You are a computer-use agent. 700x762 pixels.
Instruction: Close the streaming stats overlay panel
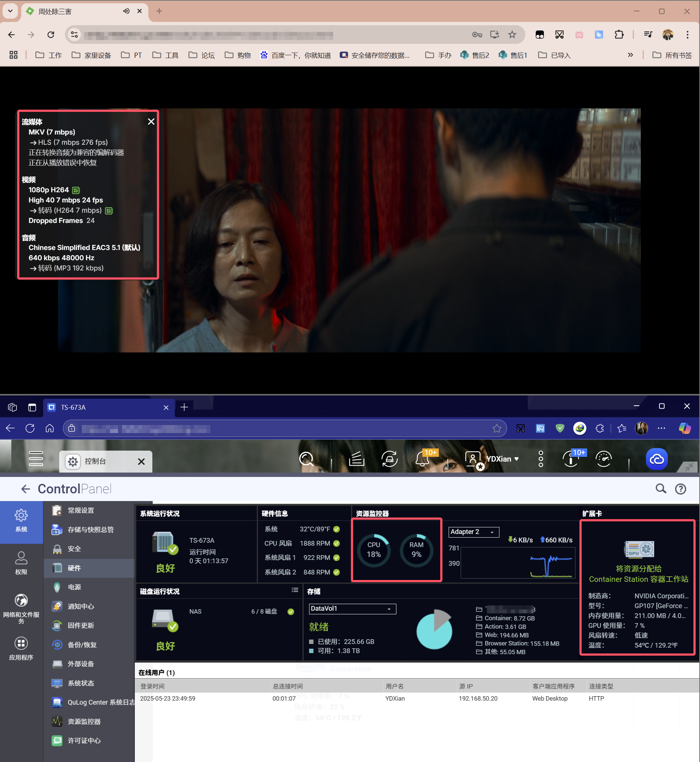[151, 122]
